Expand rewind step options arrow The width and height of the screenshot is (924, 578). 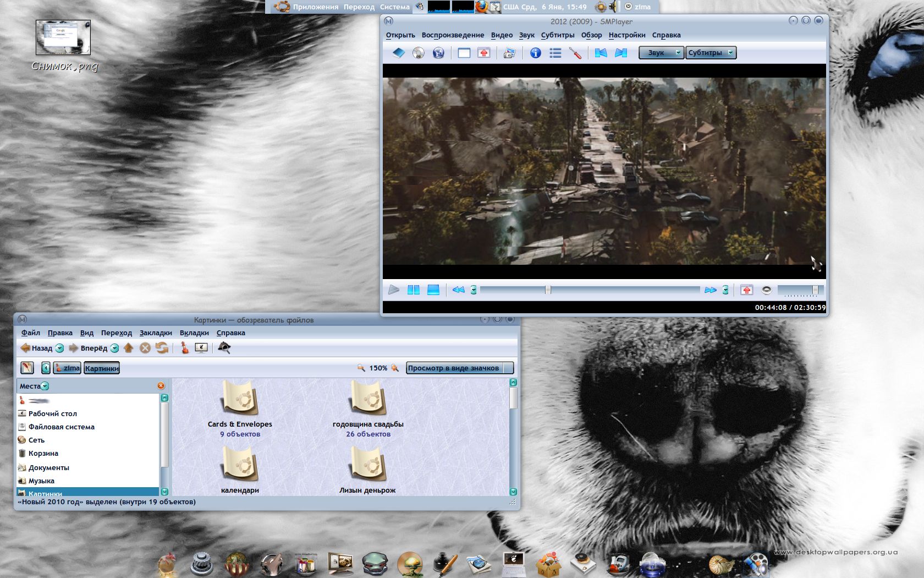click(x=474, y=290)
